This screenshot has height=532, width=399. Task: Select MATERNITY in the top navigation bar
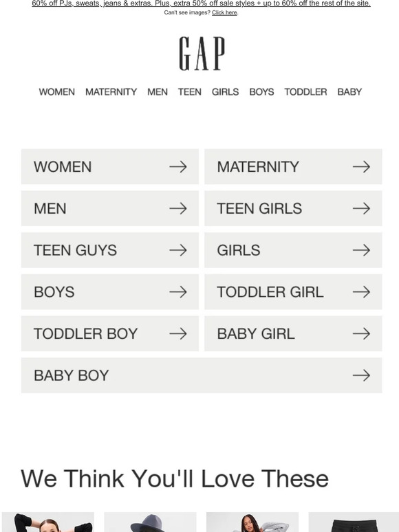(x=111, y=92)
